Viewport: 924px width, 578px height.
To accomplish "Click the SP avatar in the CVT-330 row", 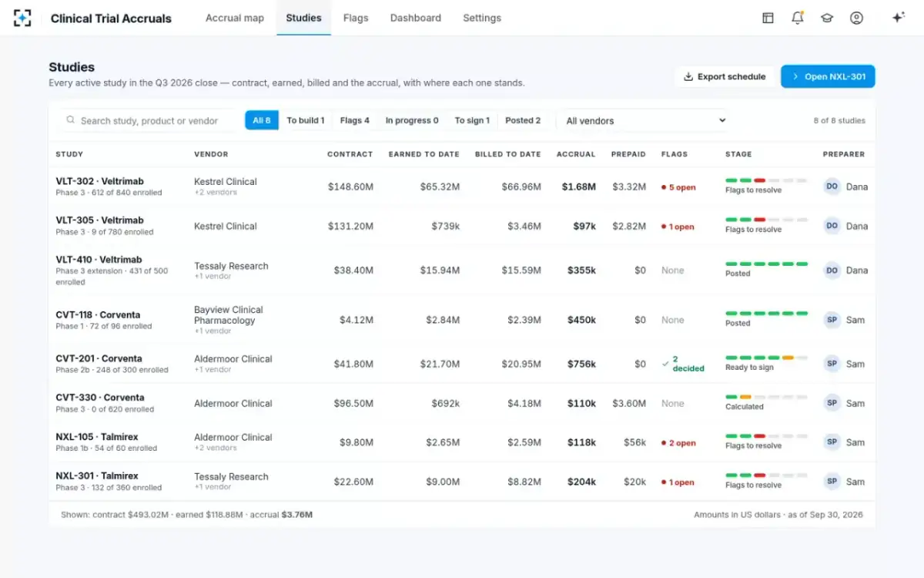I will (832, 403).
